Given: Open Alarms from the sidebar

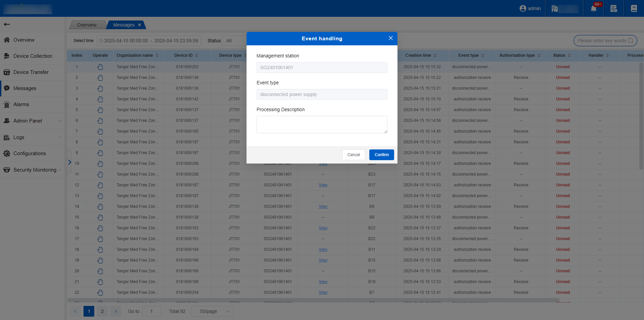Looking at the screenshot, I should 21,104.
